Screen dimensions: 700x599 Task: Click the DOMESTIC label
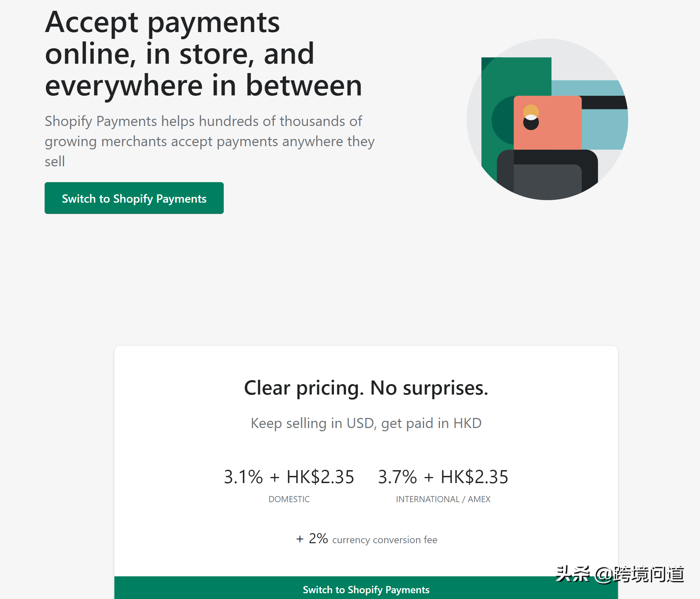(x=289, y=499)
